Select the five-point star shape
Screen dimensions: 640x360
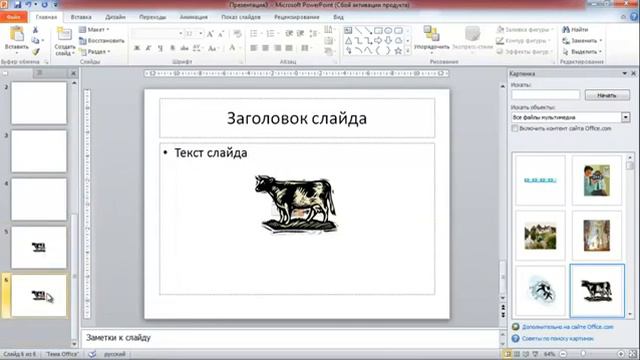click(398, 51)
